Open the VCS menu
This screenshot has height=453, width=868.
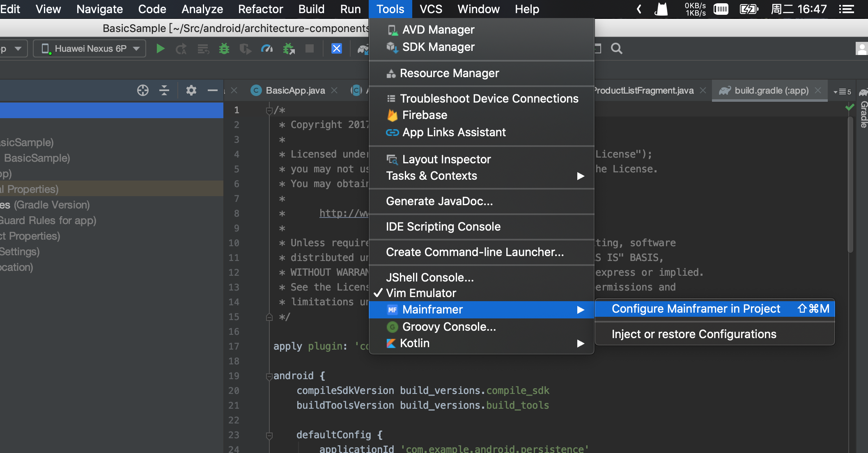pyautogui.click(x=430, y=9)
